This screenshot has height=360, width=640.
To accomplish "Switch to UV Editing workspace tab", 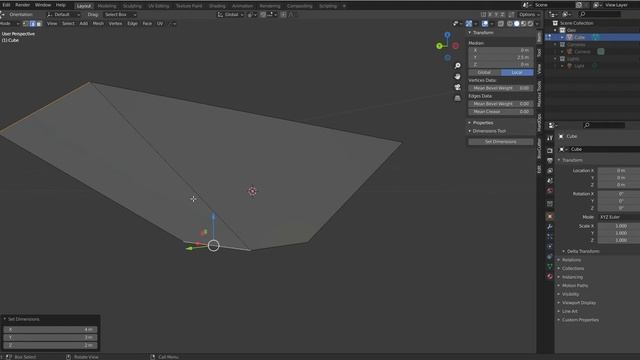I will tap(158, 6).
